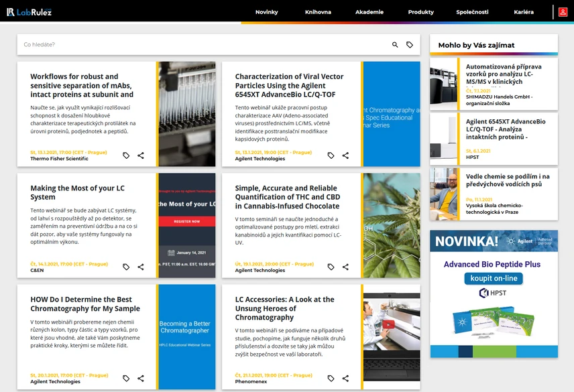The image size is (574, 392).
Task: Click the blue Spec Educational Series thumbnail
Action: [392, 114]
